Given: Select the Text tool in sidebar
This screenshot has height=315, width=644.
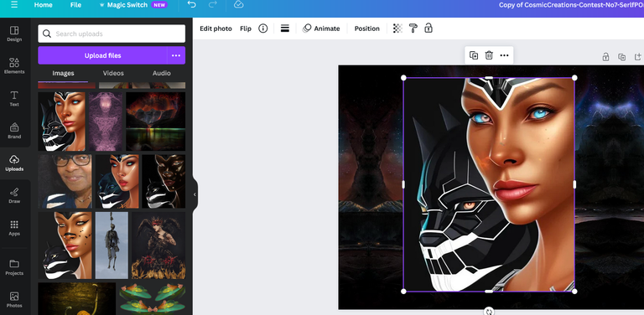Looking at the screenshot, I should click(14, 99).
